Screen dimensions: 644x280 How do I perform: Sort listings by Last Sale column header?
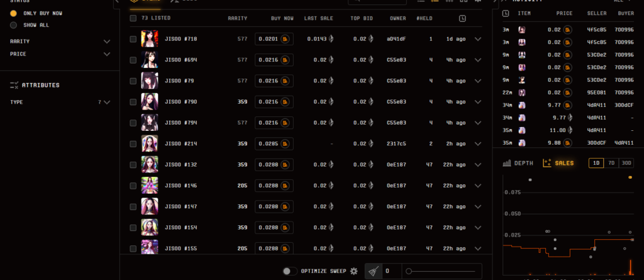point(319,18)
